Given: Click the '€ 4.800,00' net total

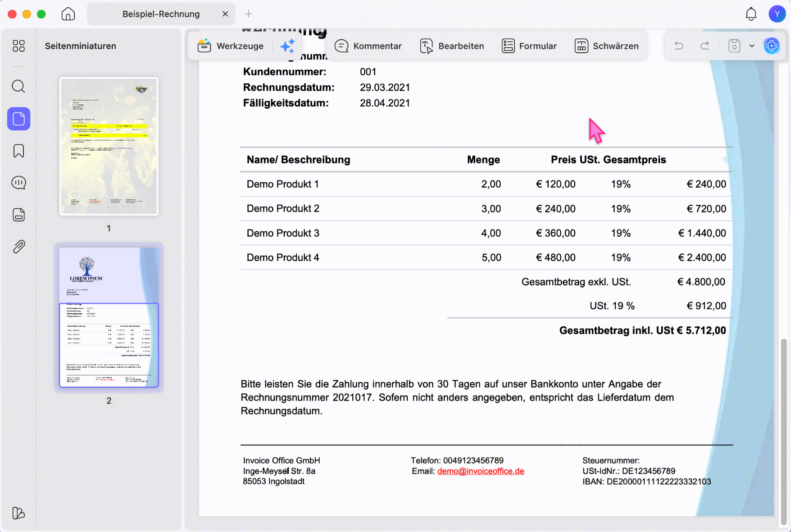Looking at the screenshot, I should tap(701, 282).
